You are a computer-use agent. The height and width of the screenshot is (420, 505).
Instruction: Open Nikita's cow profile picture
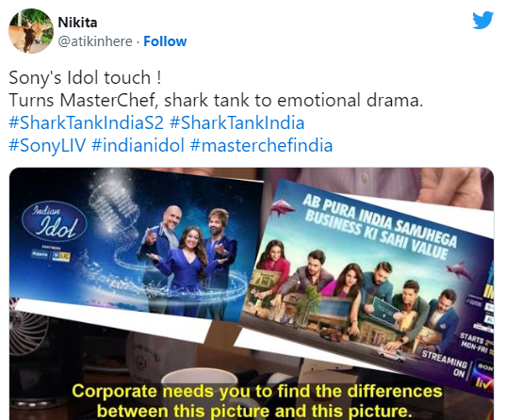[31, 31]
